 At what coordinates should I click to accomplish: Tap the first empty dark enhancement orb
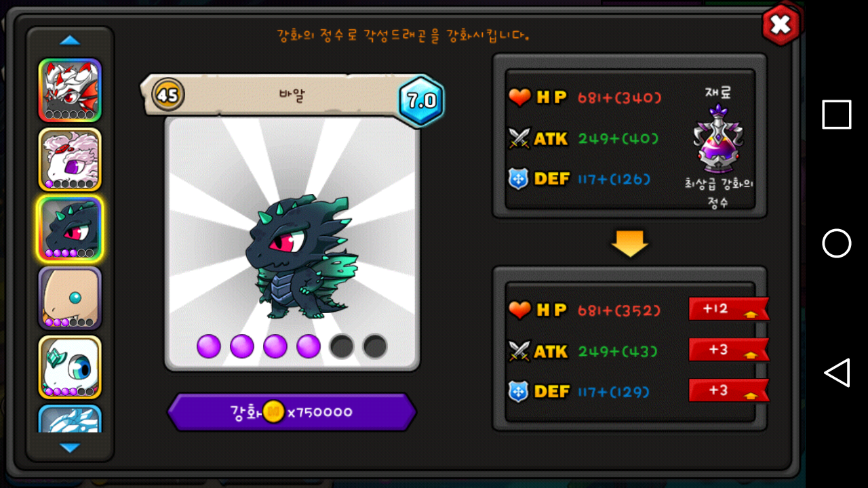(x=342, y=346)
